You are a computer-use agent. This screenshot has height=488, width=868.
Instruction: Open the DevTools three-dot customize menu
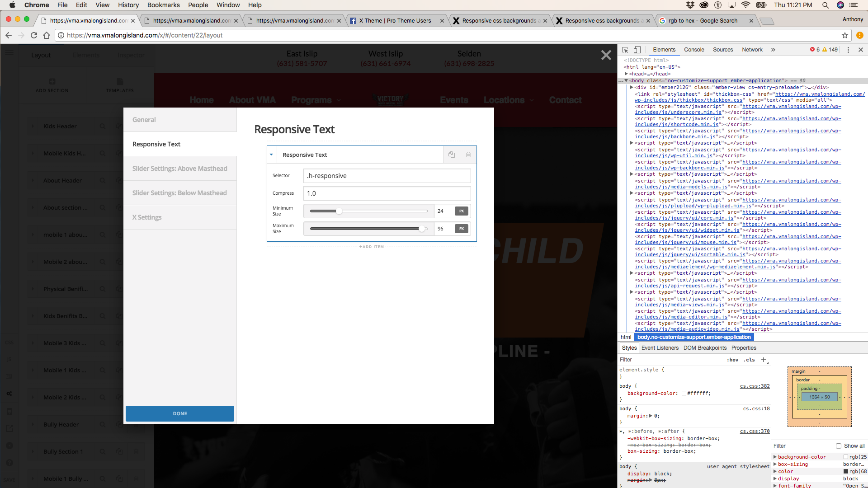848,50
